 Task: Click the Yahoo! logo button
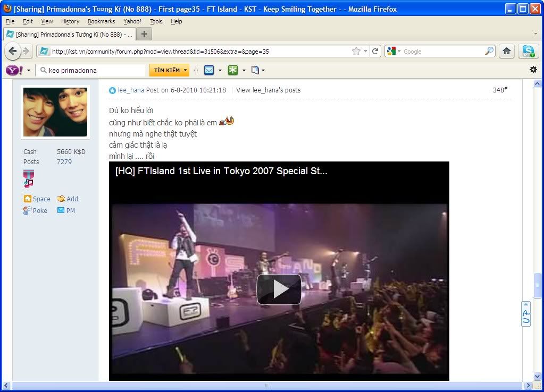(14, 70)
